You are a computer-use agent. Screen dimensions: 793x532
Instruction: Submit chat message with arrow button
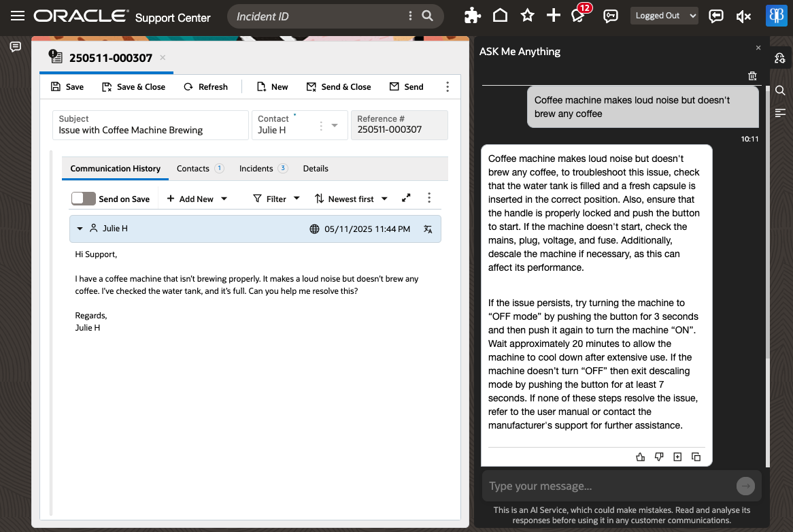(745, 486)
